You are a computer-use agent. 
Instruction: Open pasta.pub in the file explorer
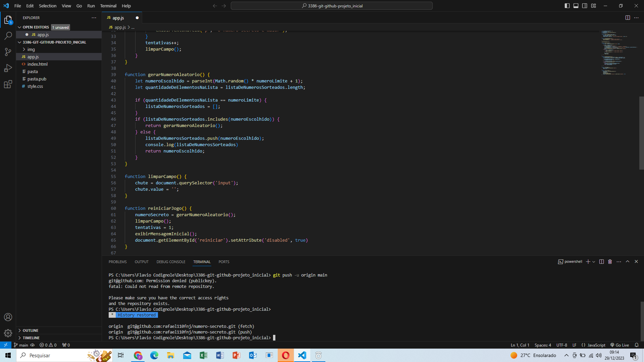[x=59, y=79]
